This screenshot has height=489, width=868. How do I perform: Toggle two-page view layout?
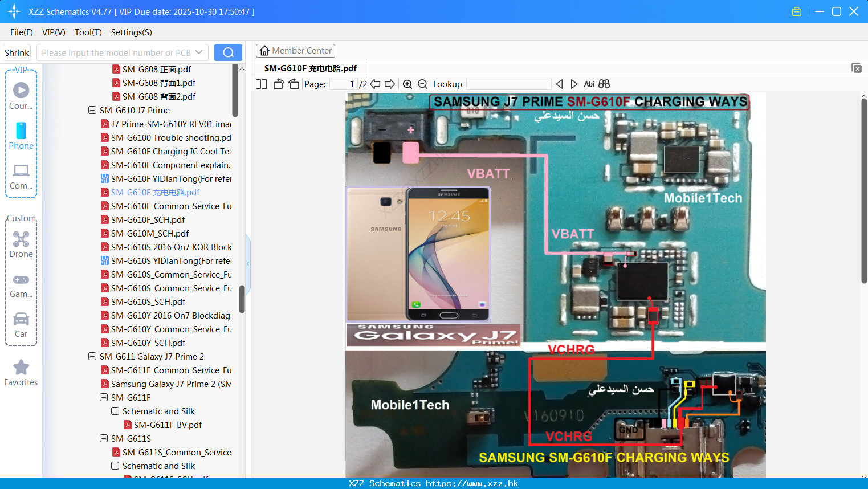261,84
